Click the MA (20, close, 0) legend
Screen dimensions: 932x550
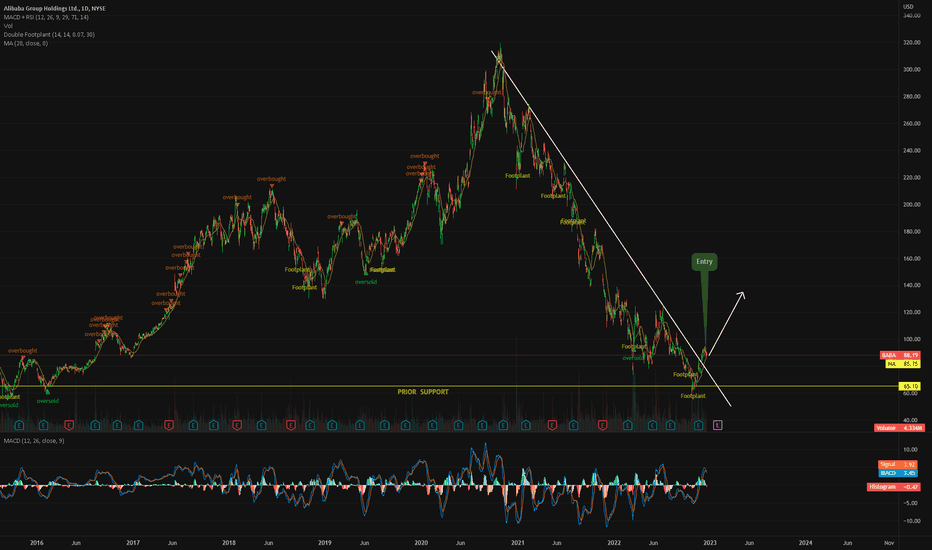(26, 43)
